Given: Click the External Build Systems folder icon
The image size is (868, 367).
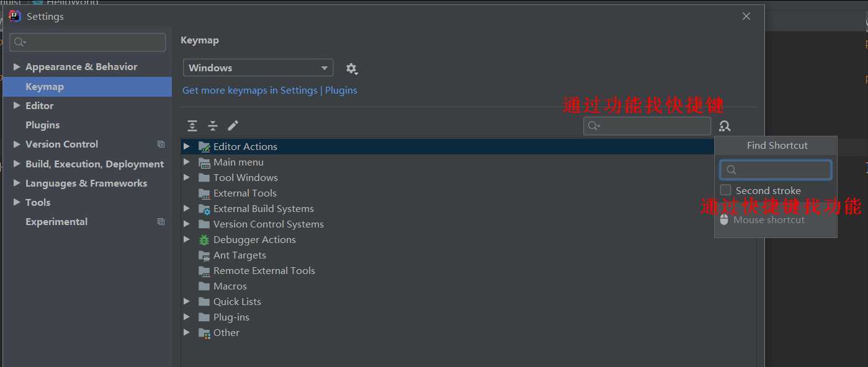Looking at the screenshot, I should click(x=204, y=209).
